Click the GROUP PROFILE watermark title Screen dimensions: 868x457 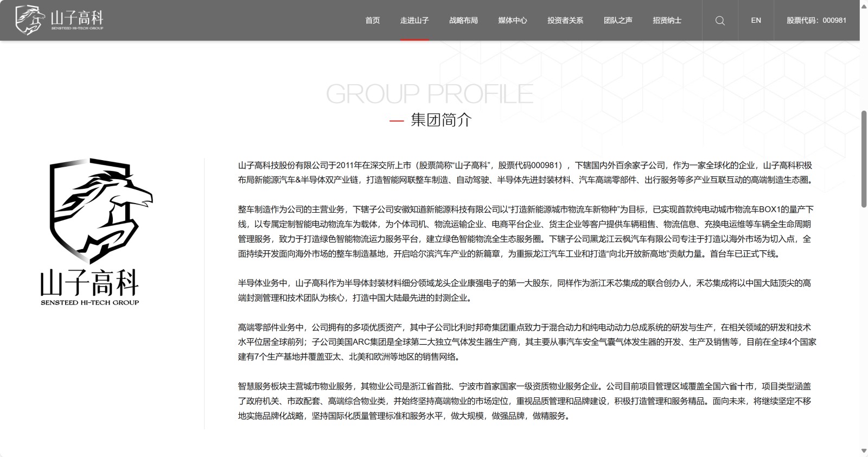point(430,94)
